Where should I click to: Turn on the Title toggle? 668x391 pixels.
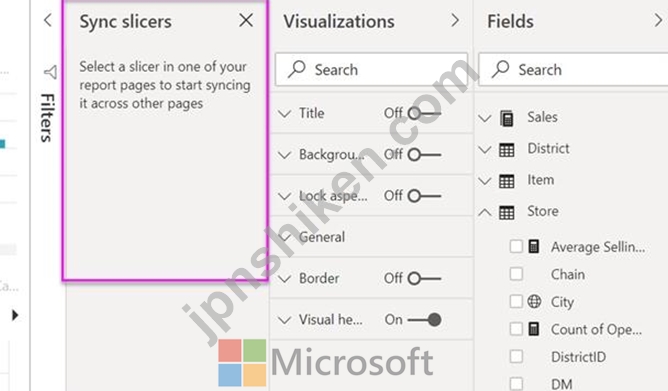click(x=424, y=113)
